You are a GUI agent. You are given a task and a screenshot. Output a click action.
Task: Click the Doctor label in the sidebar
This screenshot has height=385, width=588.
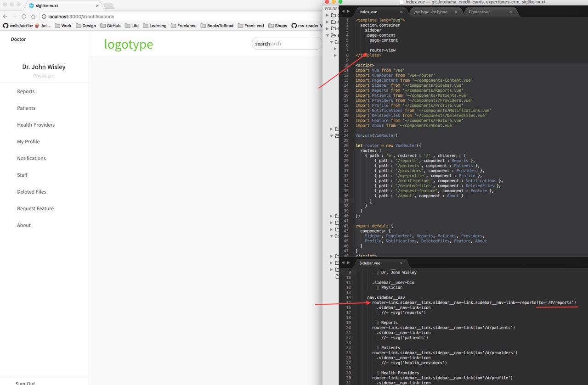(18, 39)
